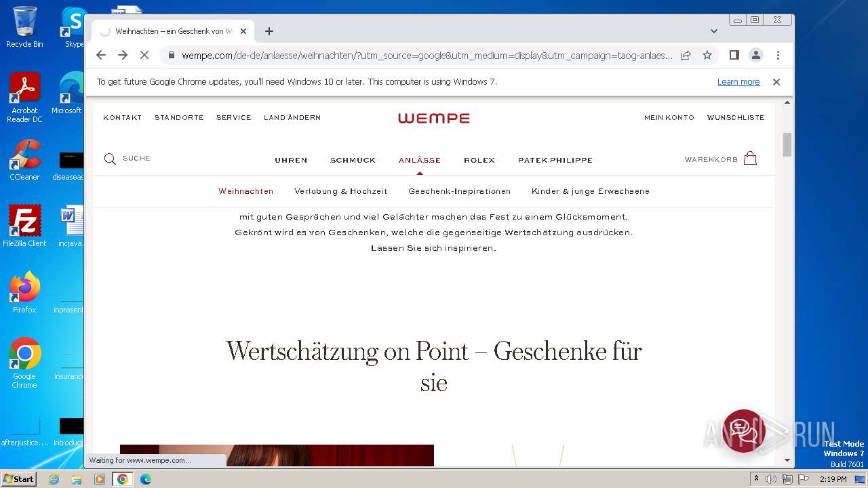Click the address bar URL

point(427,55)
